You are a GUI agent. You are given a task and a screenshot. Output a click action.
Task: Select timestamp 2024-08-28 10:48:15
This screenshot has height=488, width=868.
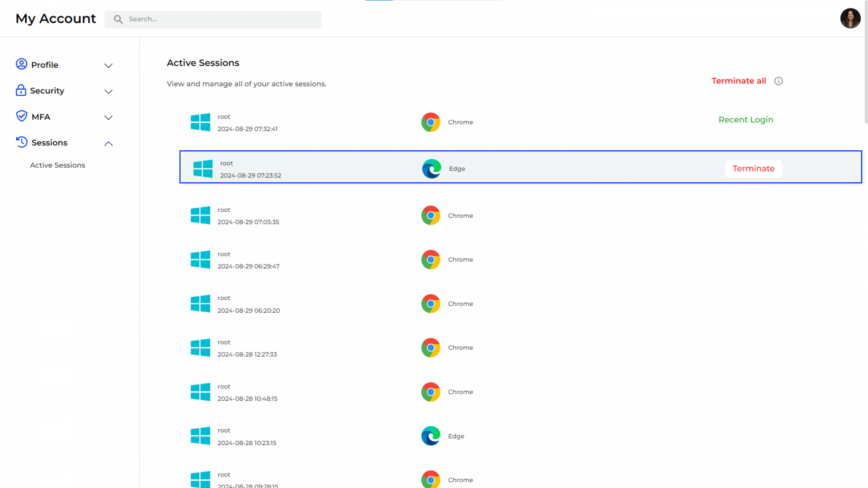coord(247,399)
